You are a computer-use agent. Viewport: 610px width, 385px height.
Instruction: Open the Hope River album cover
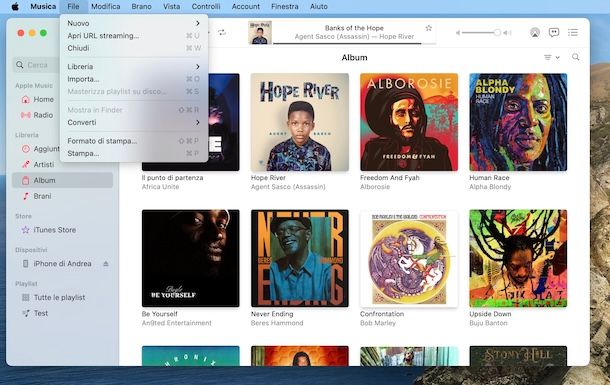coord(300,122)
